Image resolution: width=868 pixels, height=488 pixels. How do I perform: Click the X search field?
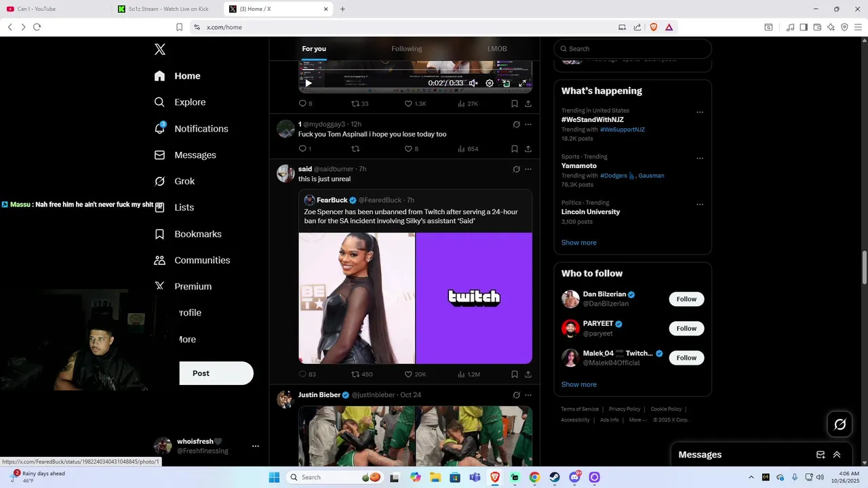[x=633, y=49]
